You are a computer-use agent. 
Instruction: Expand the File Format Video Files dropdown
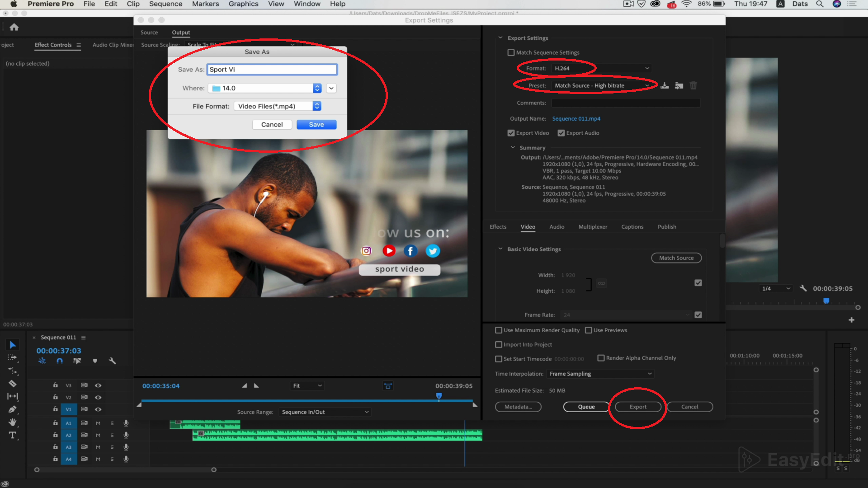click(x=316, y=106)
